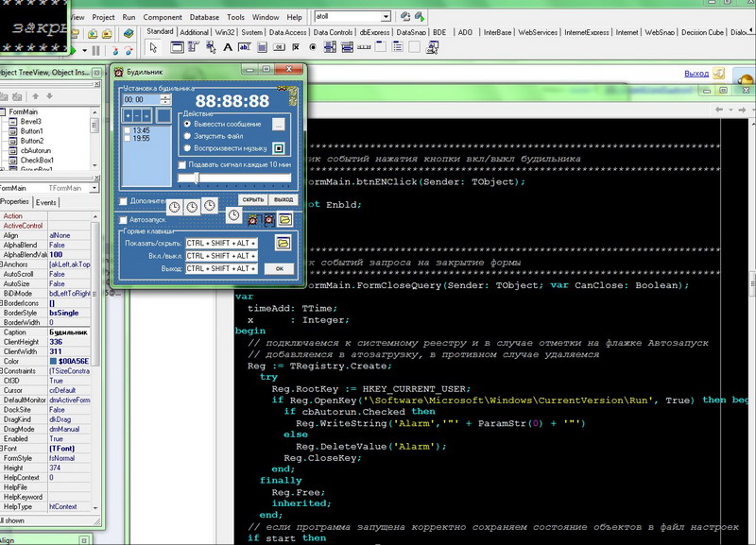Click the time spinner on 00:00 field

[165, 100]
